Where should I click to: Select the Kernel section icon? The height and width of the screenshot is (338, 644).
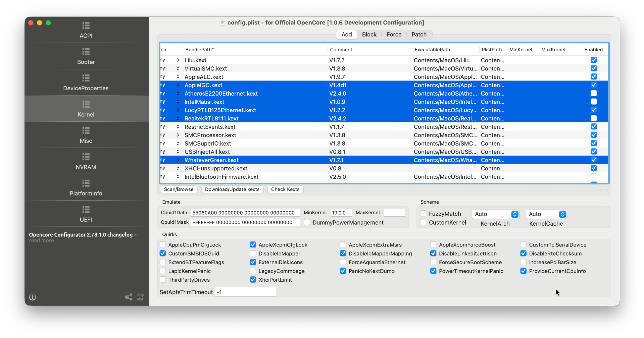click(86, 104)
